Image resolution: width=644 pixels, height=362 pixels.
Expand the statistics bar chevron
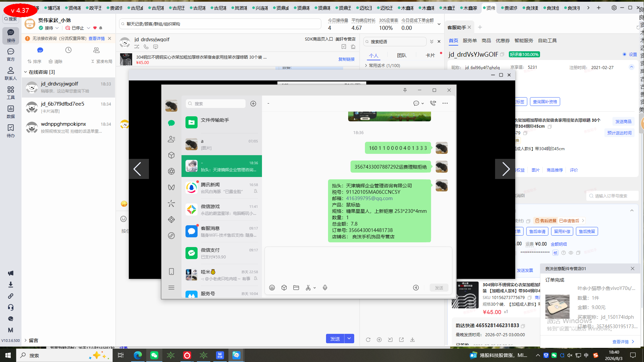(x=439, y=24)
